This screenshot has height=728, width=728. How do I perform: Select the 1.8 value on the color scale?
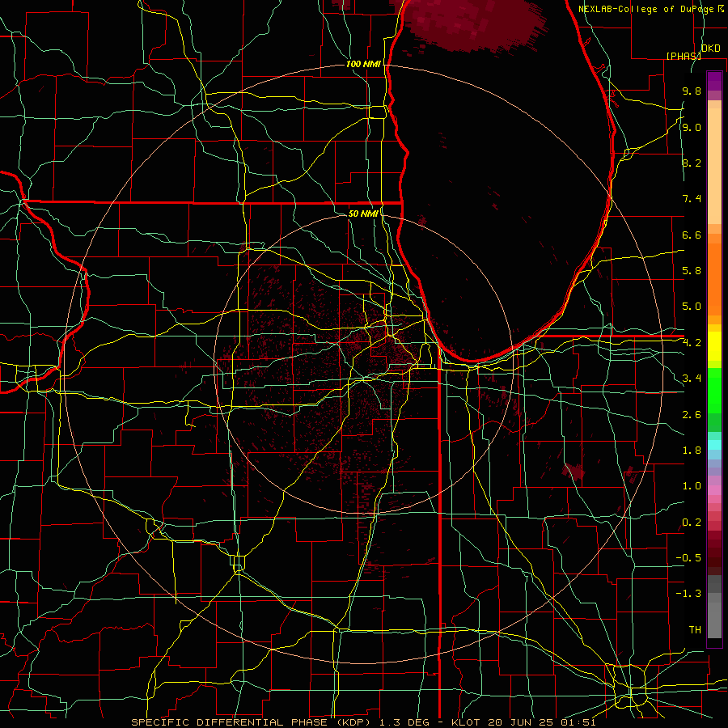click(x=692, y=451)
